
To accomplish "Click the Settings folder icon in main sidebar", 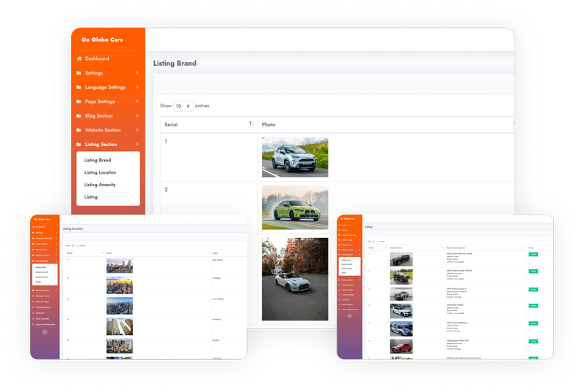I will tap(79, 73).
